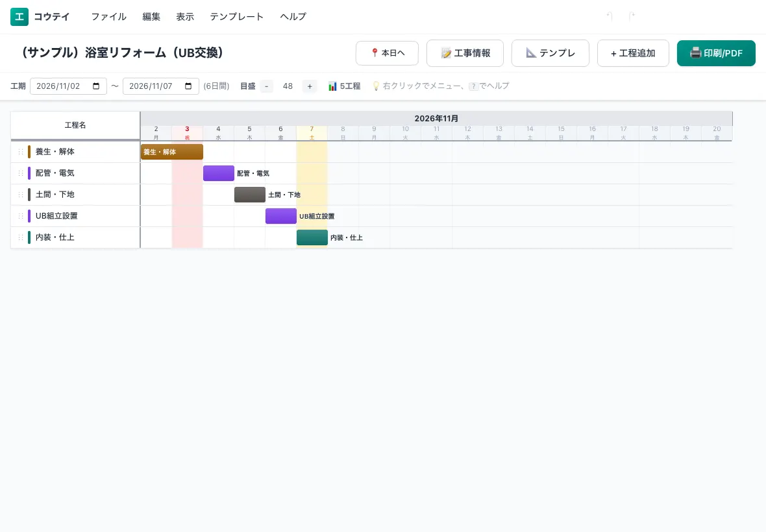This screenshot has width=766, height=532.
Task: Grab the drag handle of UB組立設置 row
Action: pos(21,216)
